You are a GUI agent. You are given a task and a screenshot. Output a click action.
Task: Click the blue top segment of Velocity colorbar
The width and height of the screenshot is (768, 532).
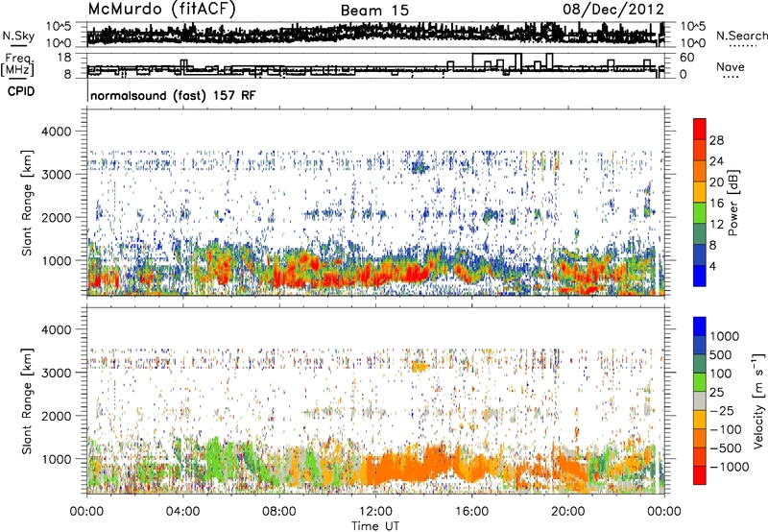[700, 326]
